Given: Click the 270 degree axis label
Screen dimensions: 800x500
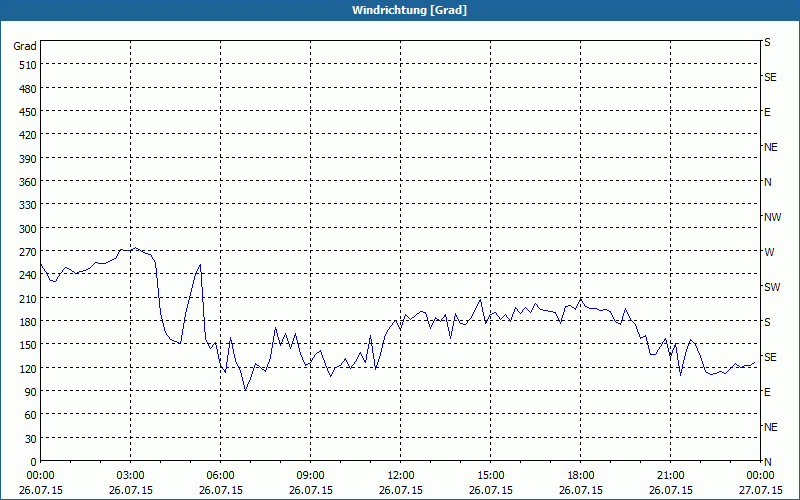Looking at the screenshot, I should 28,252.
